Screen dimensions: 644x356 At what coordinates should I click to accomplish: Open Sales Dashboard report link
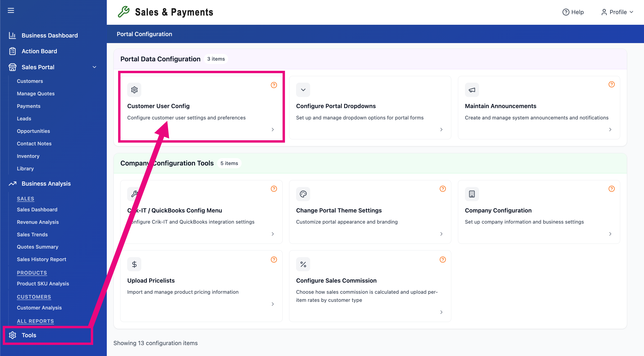[37, 209]
